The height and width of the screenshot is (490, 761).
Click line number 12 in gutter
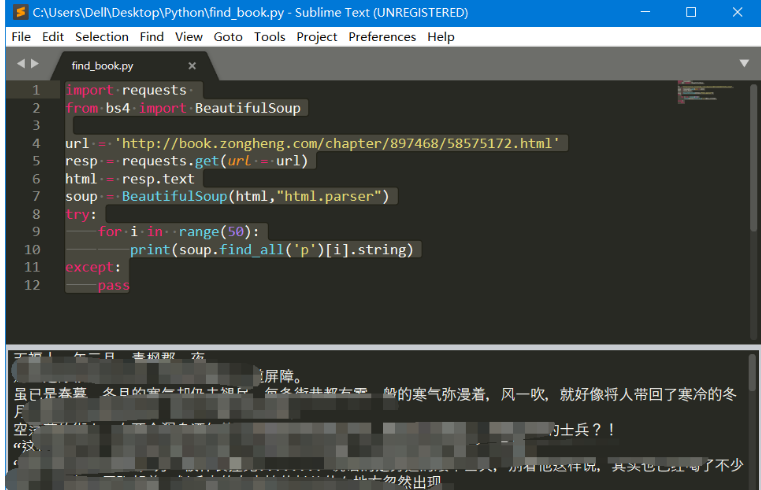click(32, 285)
